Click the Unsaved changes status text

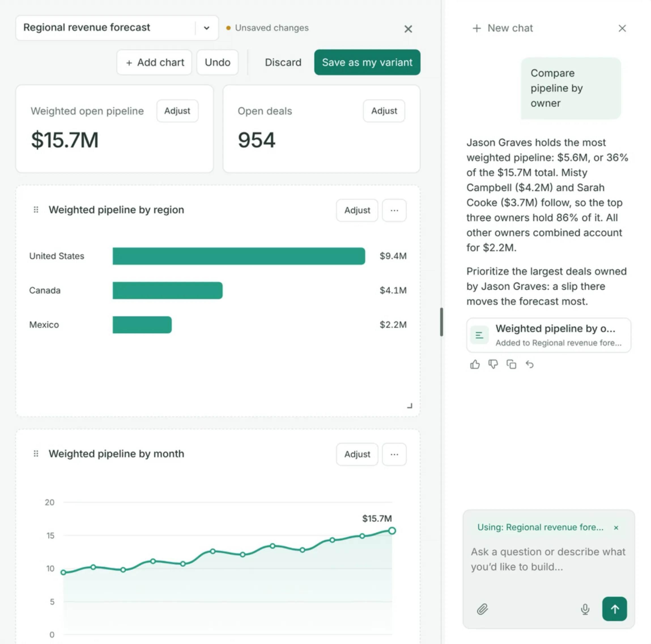pyautogui.click(x=272, y=28)
